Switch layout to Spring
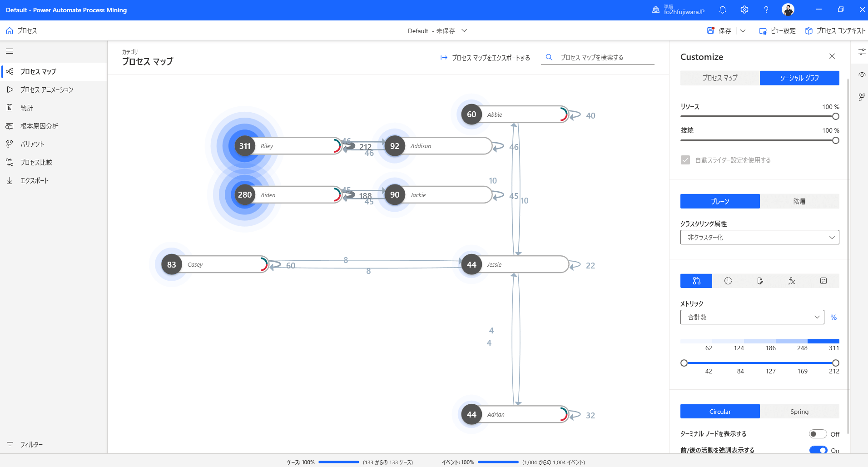 pyautogui.click(x=799, y=411)
